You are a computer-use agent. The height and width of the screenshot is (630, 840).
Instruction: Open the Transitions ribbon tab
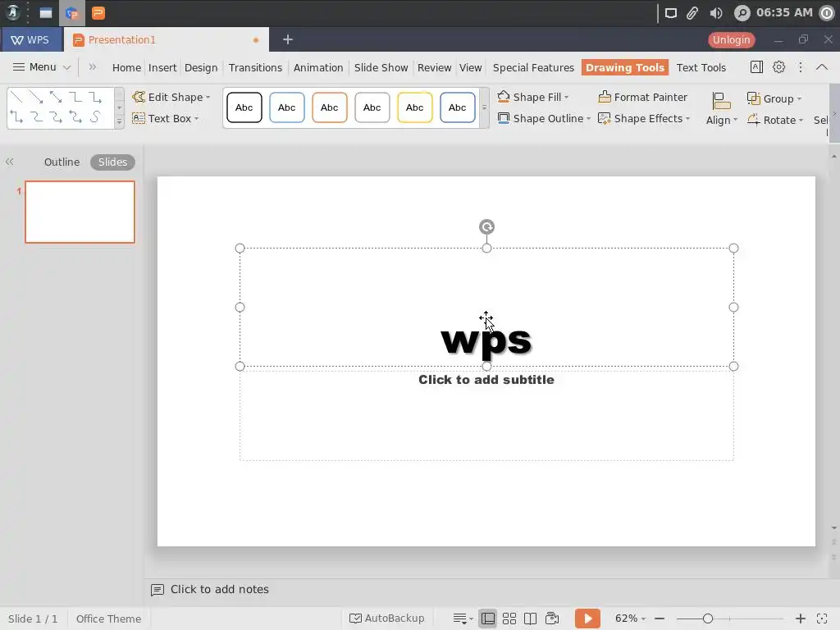tap(255, 67)
